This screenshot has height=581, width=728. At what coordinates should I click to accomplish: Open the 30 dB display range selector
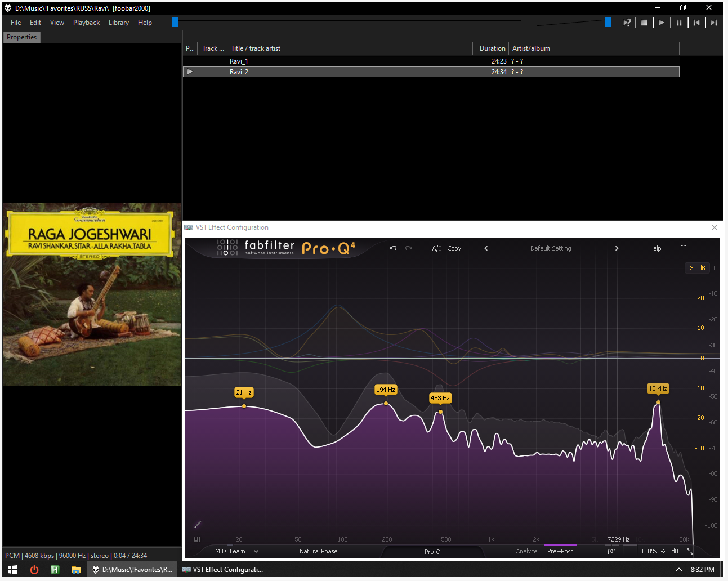698,268
